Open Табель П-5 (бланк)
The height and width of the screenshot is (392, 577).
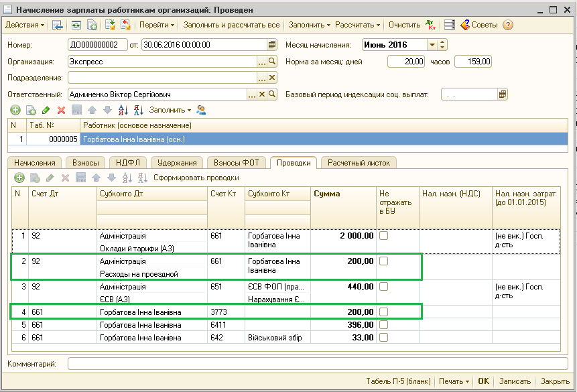pos(398,381)
